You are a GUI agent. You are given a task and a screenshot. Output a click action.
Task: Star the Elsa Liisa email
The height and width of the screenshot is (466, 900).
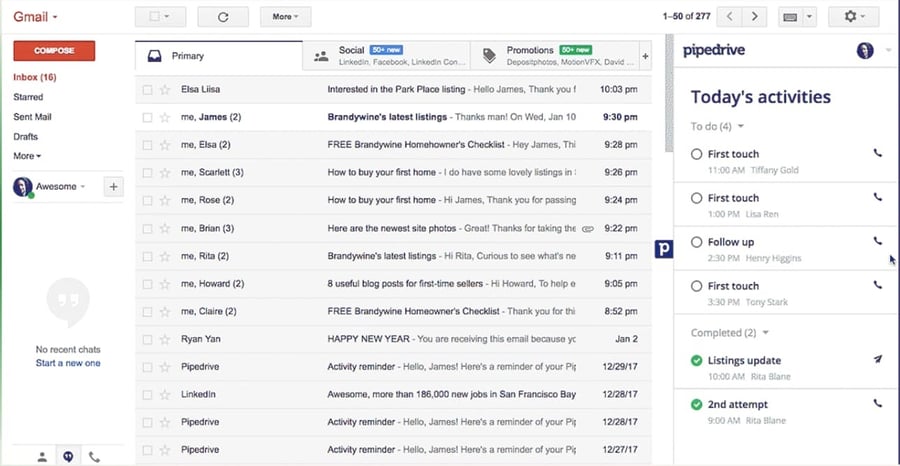(165, 90)
